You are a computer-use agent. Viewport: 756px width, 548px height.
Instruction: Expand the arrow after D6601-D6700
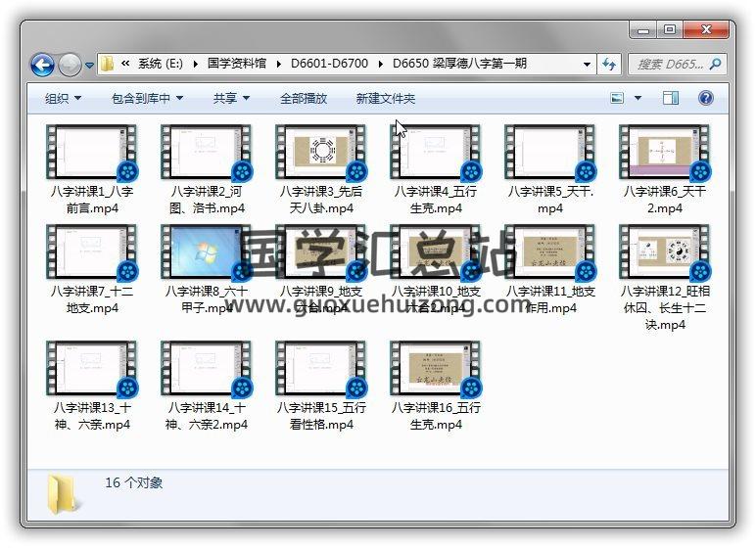pos(380,64)
